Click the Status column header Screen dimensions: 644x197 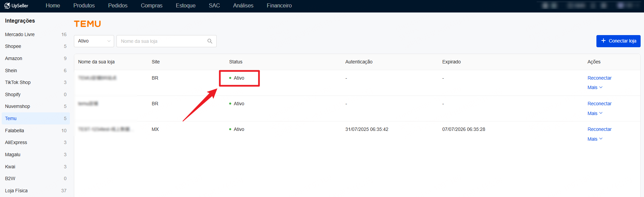236,62
